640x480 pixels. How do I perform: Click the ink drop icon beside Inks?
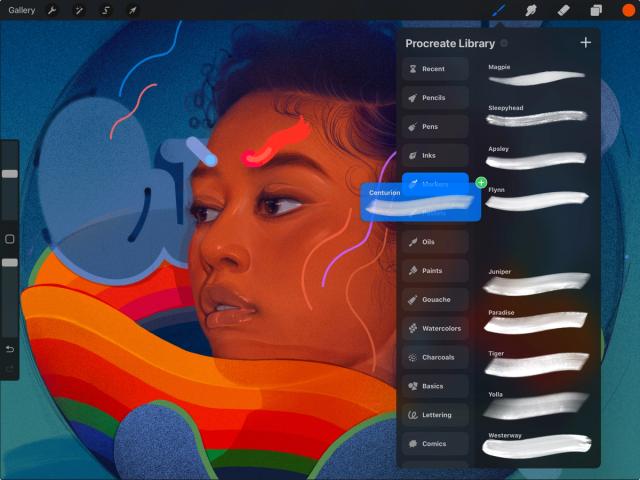point(413,156)
